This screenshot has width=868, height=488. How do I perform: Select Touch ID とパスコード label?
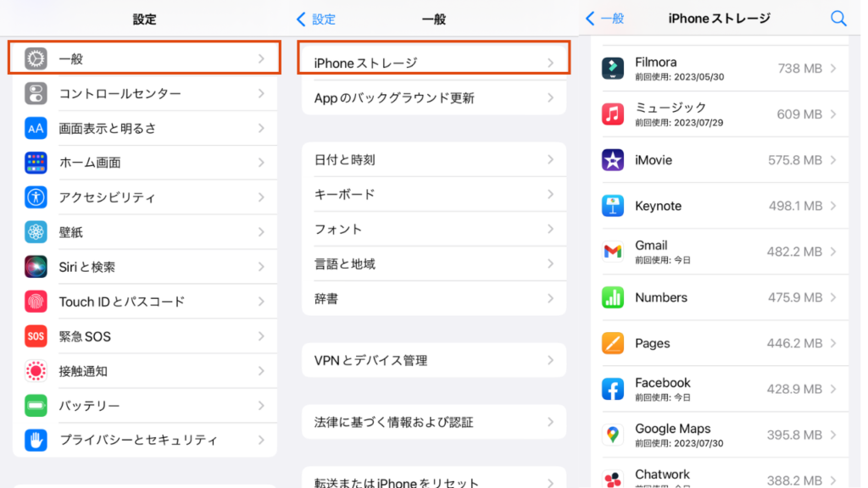click(x=122, y=302)
